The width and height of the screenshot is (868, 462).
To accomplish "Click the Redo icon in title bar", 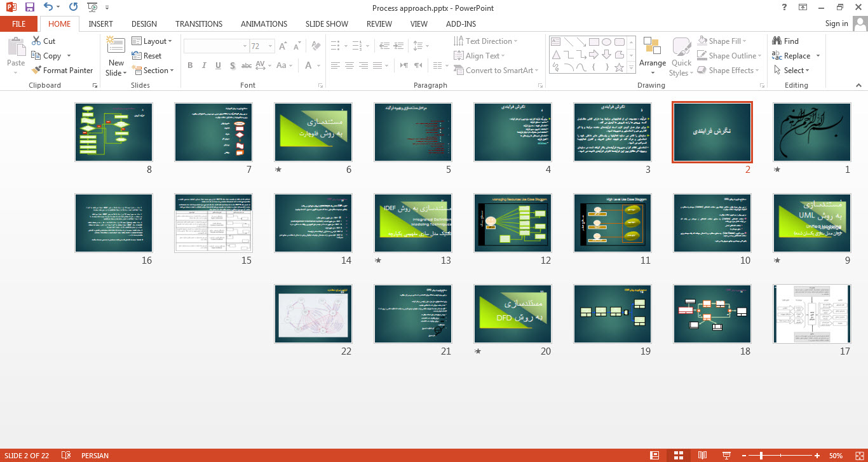I will coord(73,8).
